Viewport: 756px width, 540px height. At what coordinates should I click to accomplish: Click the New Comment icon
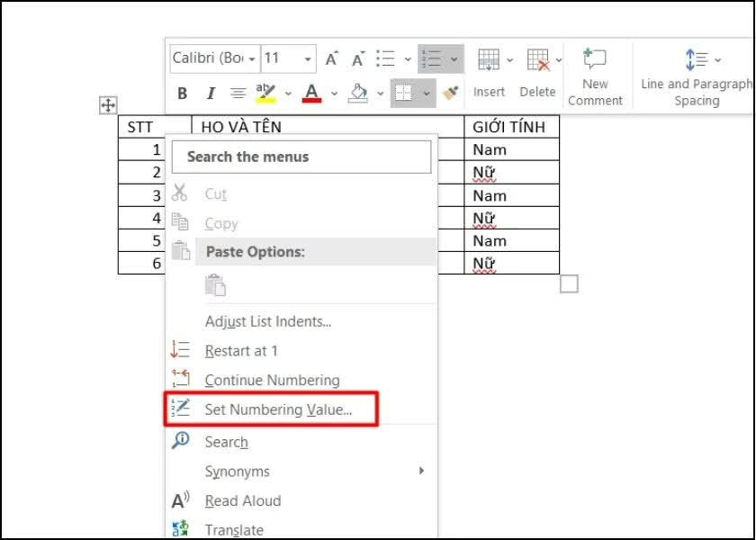click(x=595, y=59)
